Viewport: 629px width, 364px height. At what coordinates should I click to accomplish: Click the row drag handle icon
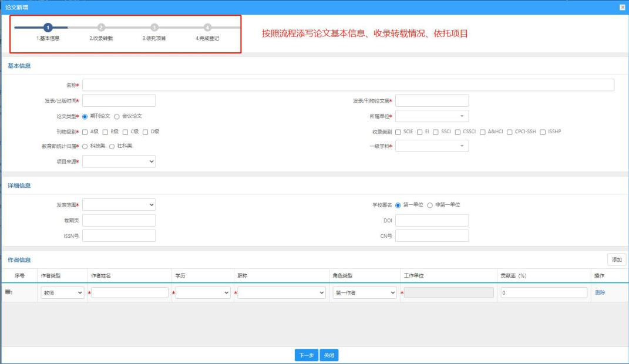(x=8, y=292)
